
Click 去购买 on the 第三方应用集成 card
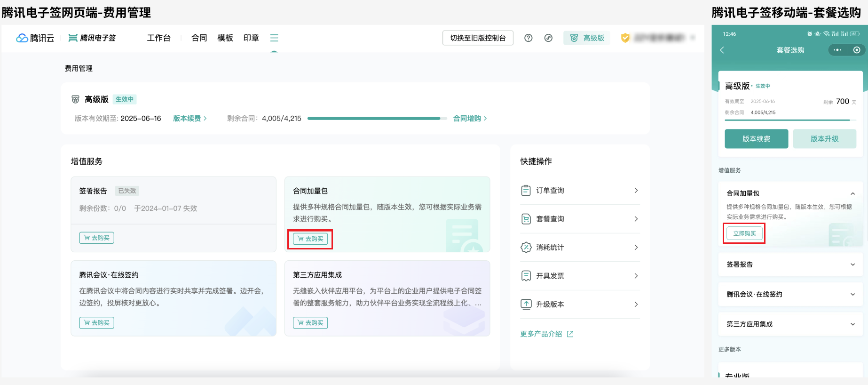point(310,323)
